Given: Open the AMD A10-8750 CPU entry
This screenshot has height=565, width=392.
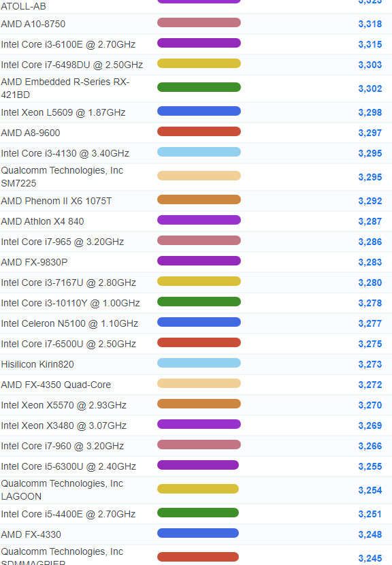Looking at the screenshot, I should [x=33, y=24].
